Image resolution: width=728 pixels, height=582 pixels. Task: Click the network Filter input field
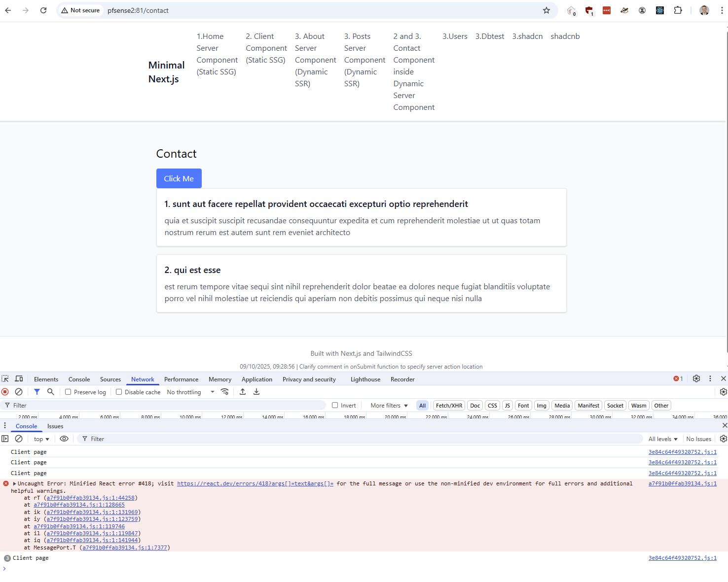168,406
